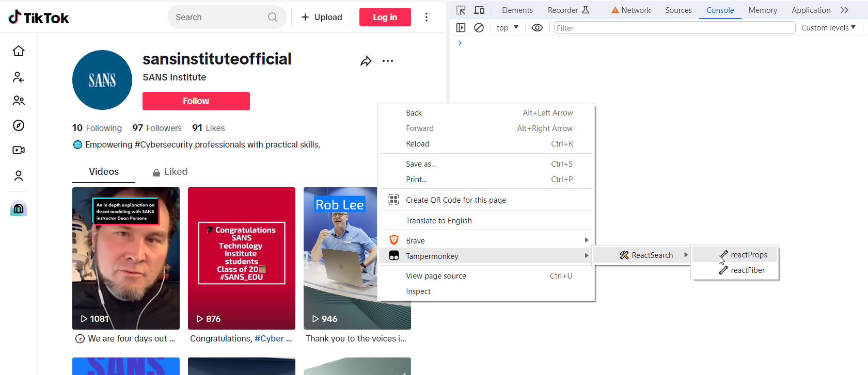This screenshot has width=868, height=375.
Task: Expand the Tampermonkey submenu
Action: click(486, 256)
